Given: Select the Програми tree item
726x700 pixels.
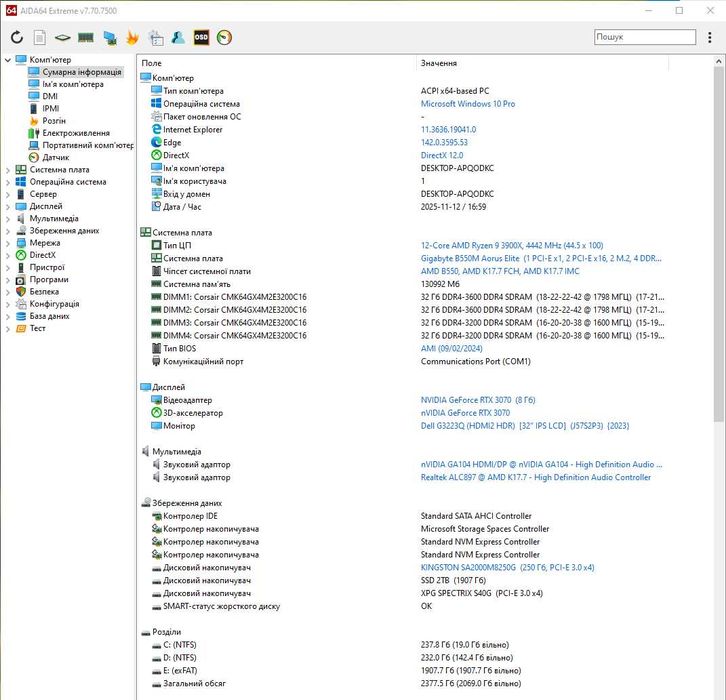Looking at the screenshot, I should coord(49,279).
